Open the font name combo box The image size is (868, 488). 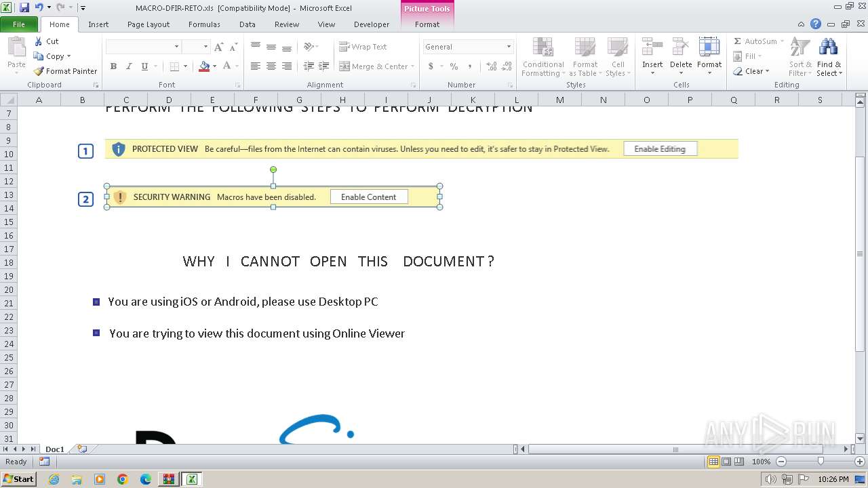point(143,47)
